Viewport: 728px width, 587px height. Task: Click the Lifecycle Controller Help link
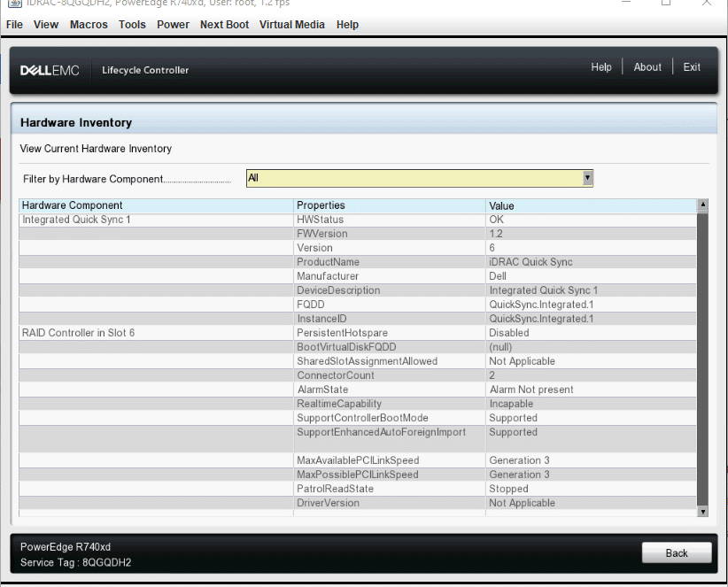(601, 67)
